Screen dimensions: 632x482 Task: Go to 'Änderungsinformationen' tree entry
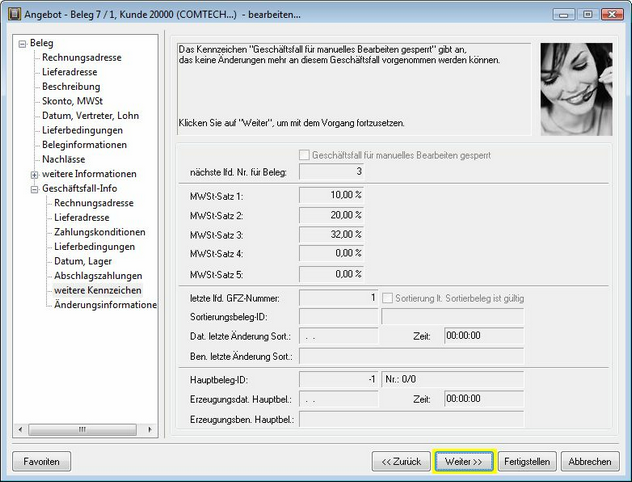[105, 304]
